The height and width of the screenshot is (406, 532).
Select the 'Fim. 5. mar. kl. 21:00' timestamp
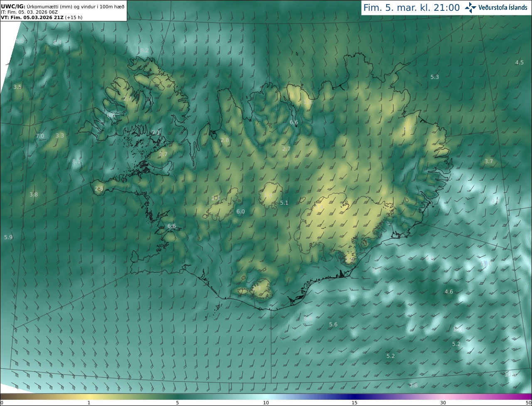[411, 7]
